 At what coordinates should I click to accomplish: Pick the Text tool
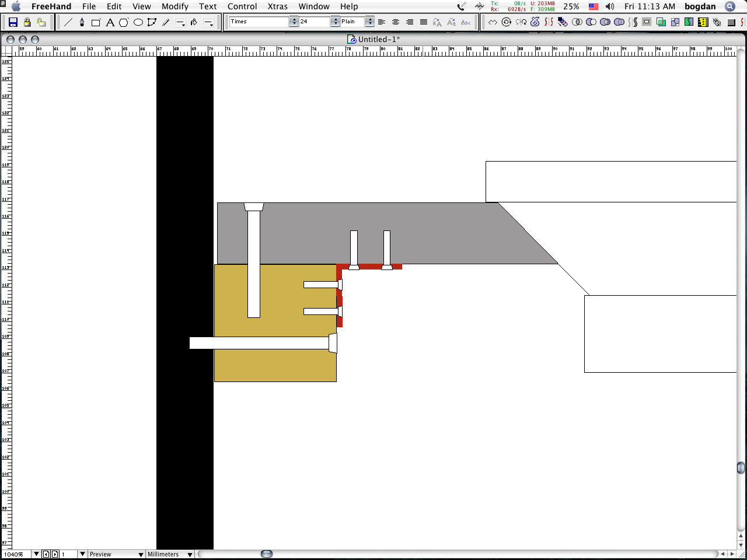(x=110, y=22)
